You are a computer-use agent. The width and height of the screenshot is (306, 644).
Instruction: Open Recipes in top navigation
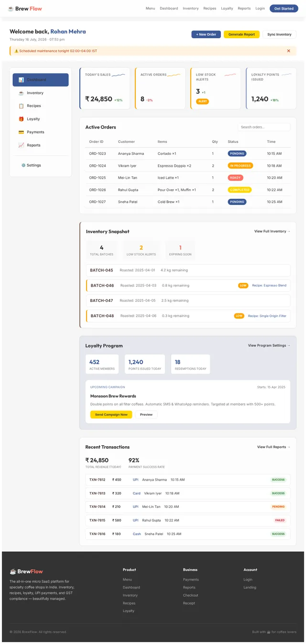point(210,9)
